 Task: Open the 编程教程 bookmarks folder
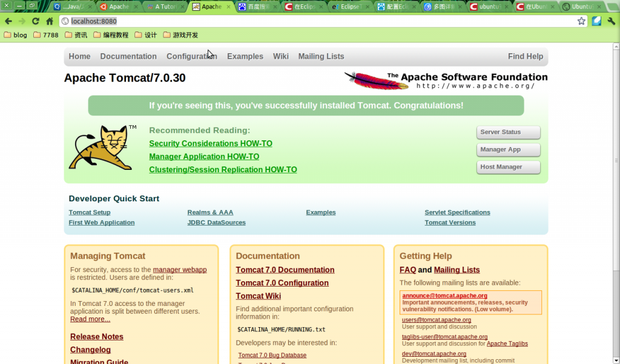(x=111, y=35)
